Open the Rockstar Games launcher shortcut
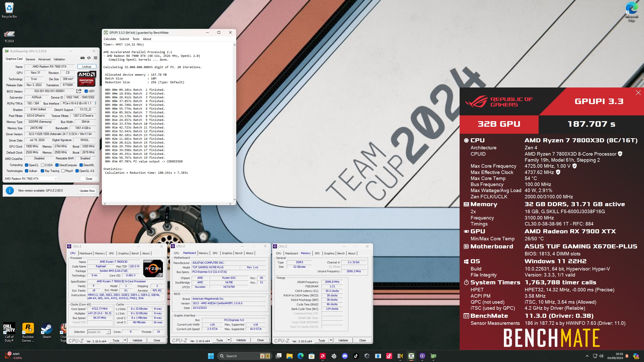644x362 pixels. (x=28, y=332)
